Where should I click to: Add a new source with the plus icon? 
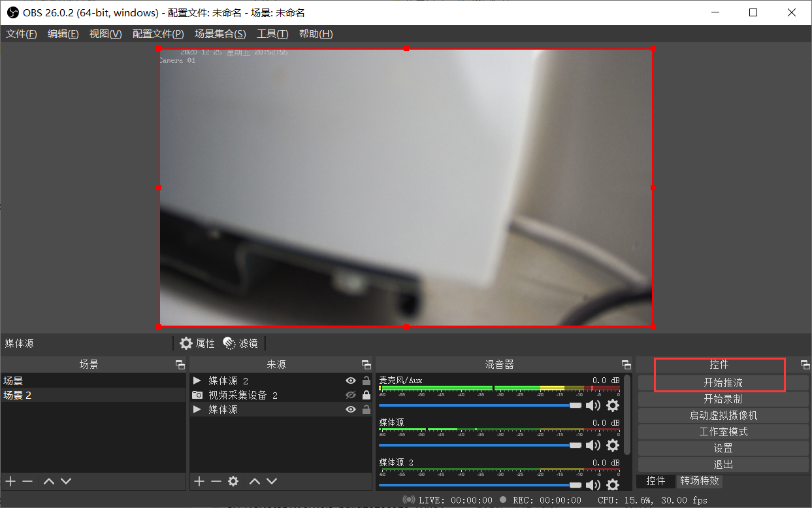tap(199, 481)
